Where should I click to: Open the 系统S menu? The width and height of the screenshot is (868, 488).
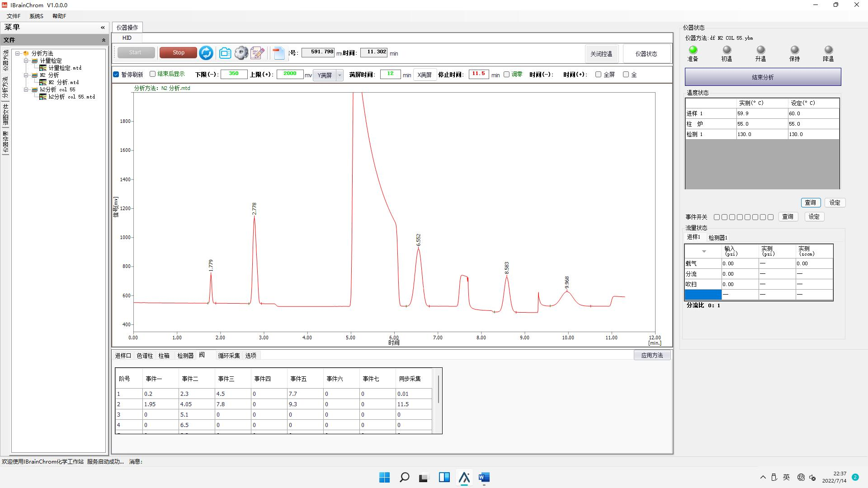[36, 16]
